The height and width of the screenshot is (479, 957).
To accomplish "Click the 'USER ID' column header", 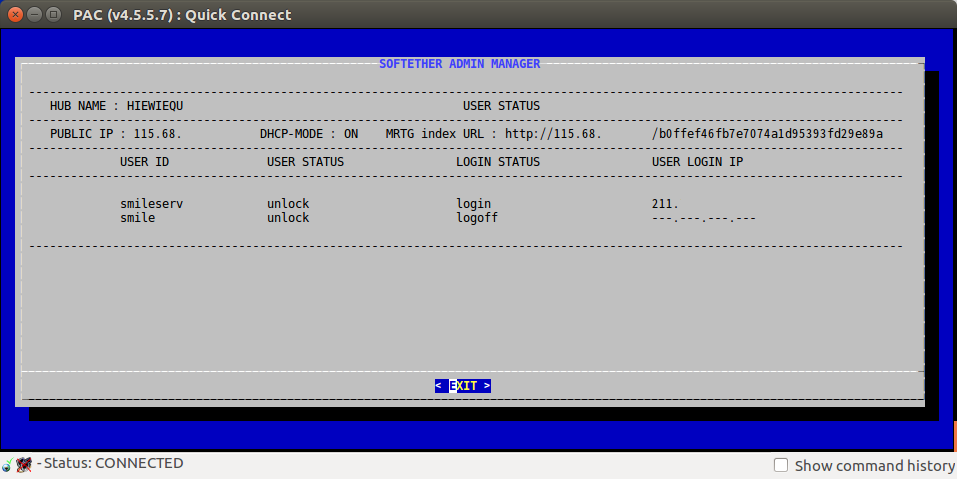I will [145, 162].
